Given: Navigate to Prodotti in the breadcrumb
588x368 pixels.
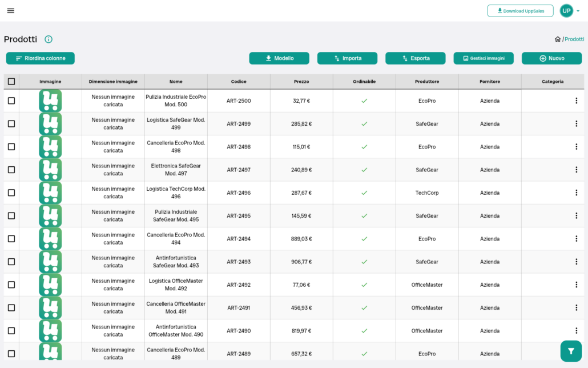Looking at the screenshot, I should (x=574, y=39).
